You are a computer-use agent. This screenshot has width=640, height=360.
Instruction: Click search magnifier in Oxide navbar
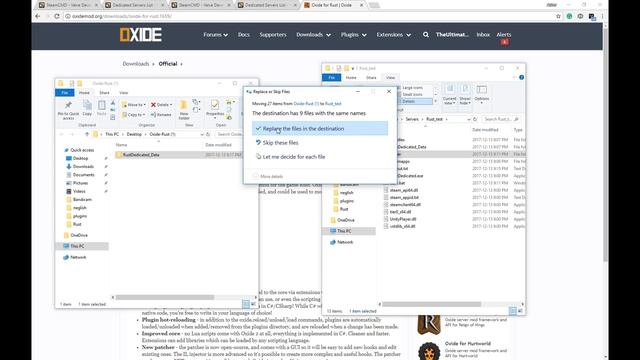point(426,35)
